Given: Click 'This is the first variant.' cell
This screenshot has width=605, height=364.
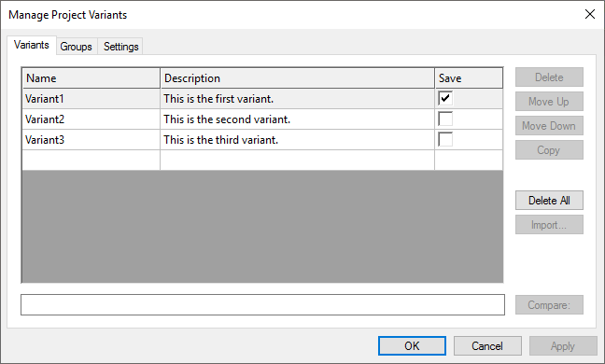Looking at the screenshot, I should click(297, 99).
